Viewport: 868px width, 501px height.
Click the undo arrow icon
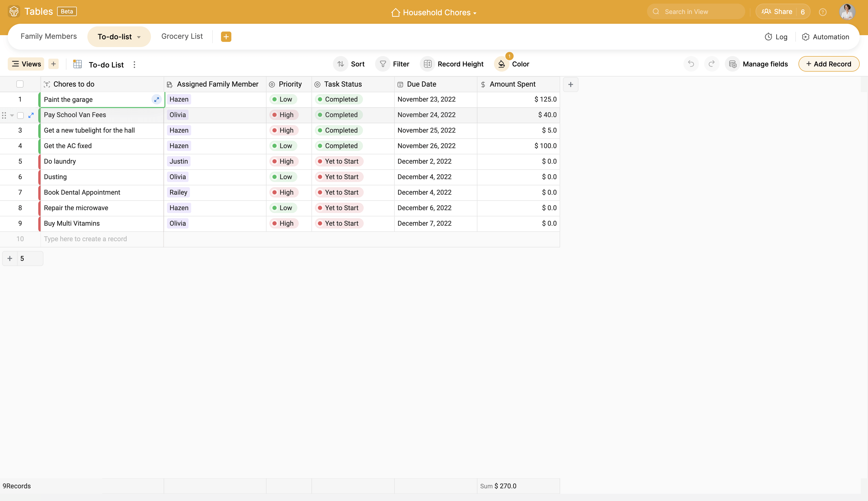tap(691, 64)
